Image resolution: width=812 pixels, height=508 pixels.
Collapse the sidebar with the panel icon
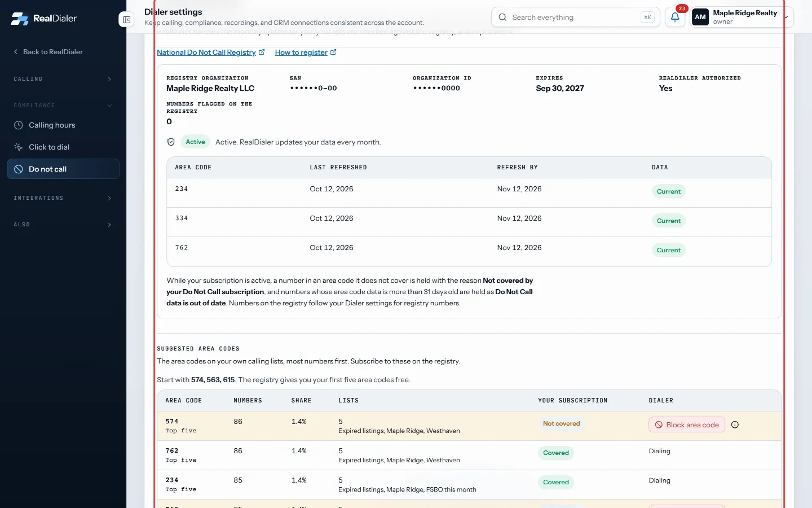pos(127,20)
